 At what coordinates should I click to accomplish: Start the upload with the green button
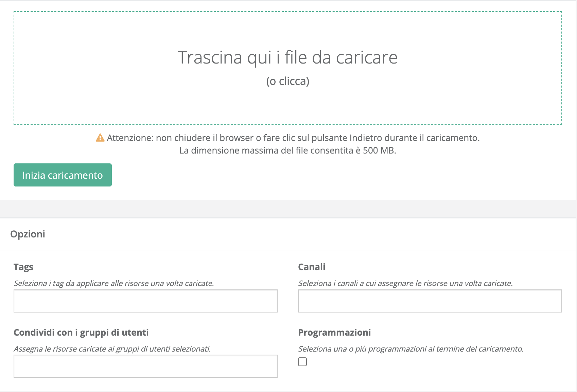[x=62, y=175]
